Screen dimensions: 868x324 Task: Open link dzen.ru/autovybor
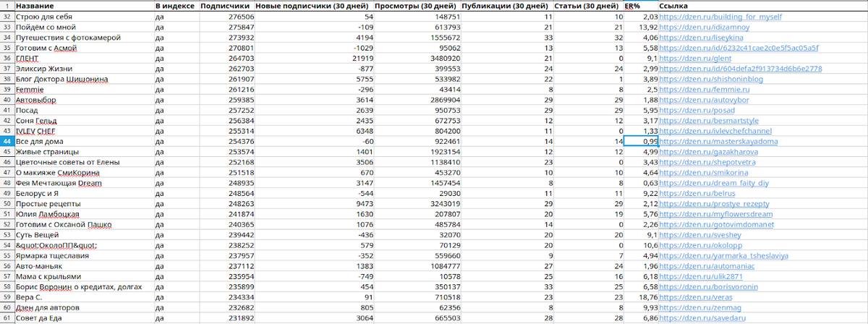pyautogui.click(x=704, y=100)
